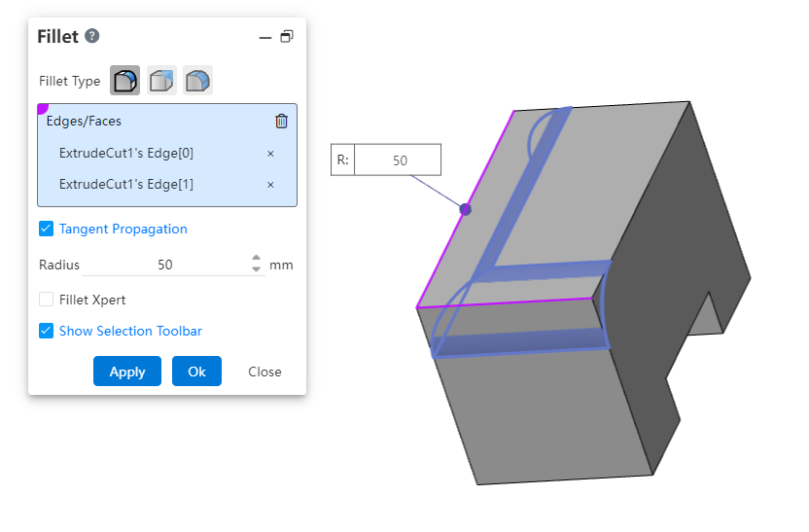Open the Fillet help question mark
Viewport: 809px width, 532px height.
coord(91,36)
